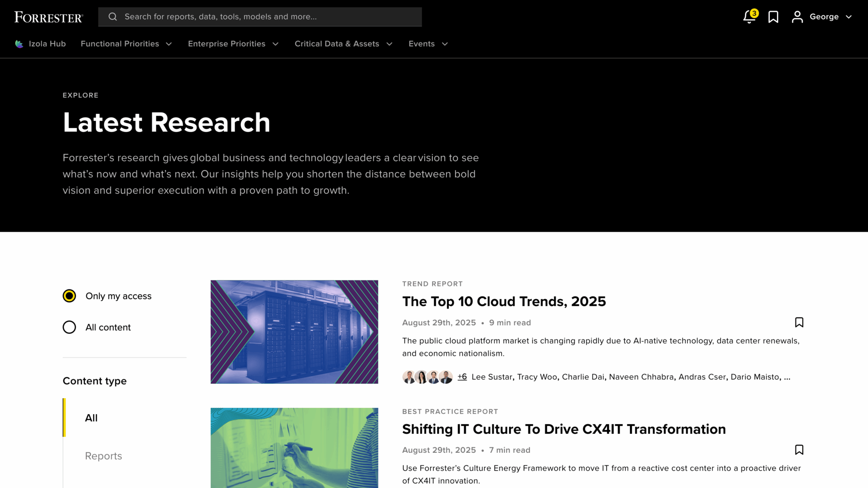
Task: Click the cloud trends report thumbnail image
Action: tap(294, 332)
